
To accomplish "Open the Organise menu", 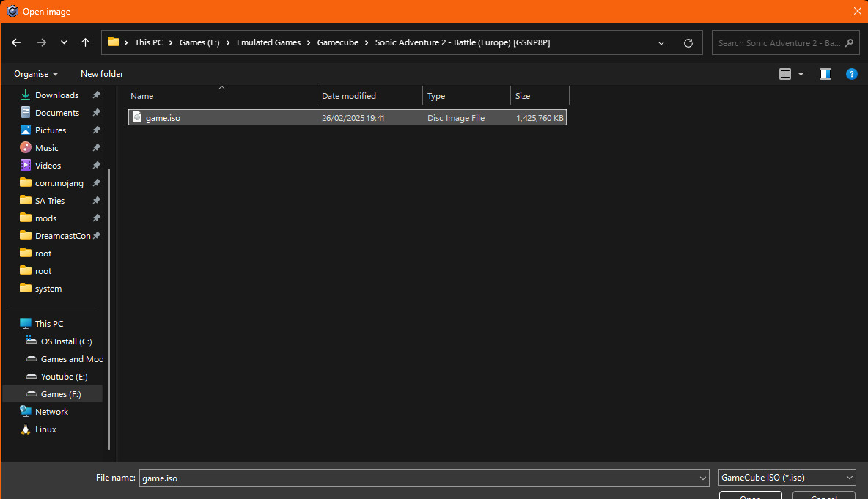I will coord(36,74).
